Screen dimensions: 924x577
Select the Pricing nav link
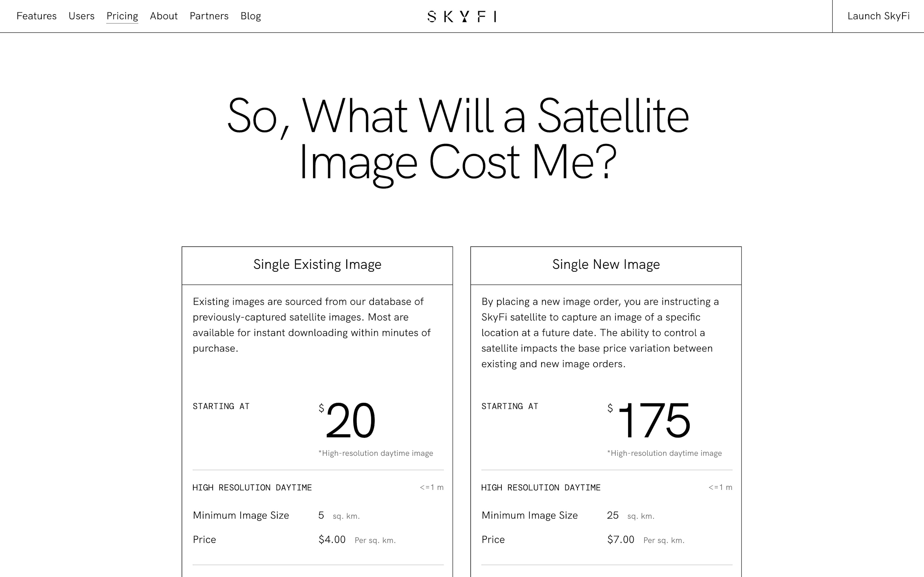pyautogui.click(x=122, y=16)
